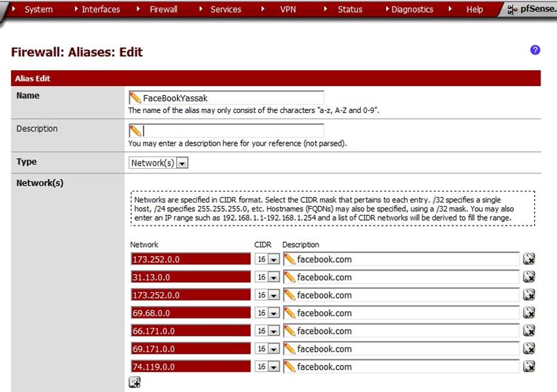Click the Network column header label
The image size is (557, 392).
pyautogui.click(x=144, y=244)
